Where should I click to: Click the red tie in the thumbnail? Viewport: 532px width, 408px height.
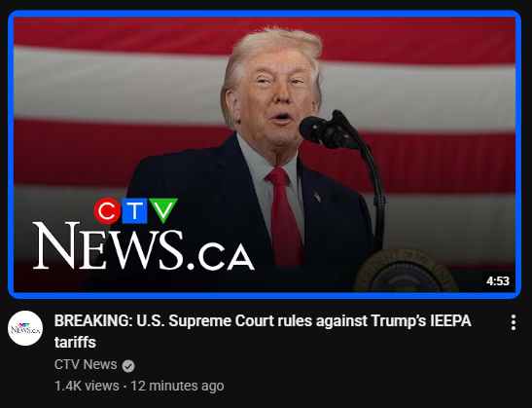tap(284, 217)
